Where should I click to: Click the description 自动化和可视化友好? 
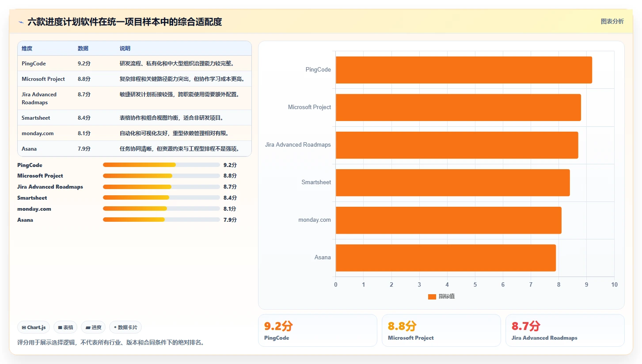click(175, 133)
